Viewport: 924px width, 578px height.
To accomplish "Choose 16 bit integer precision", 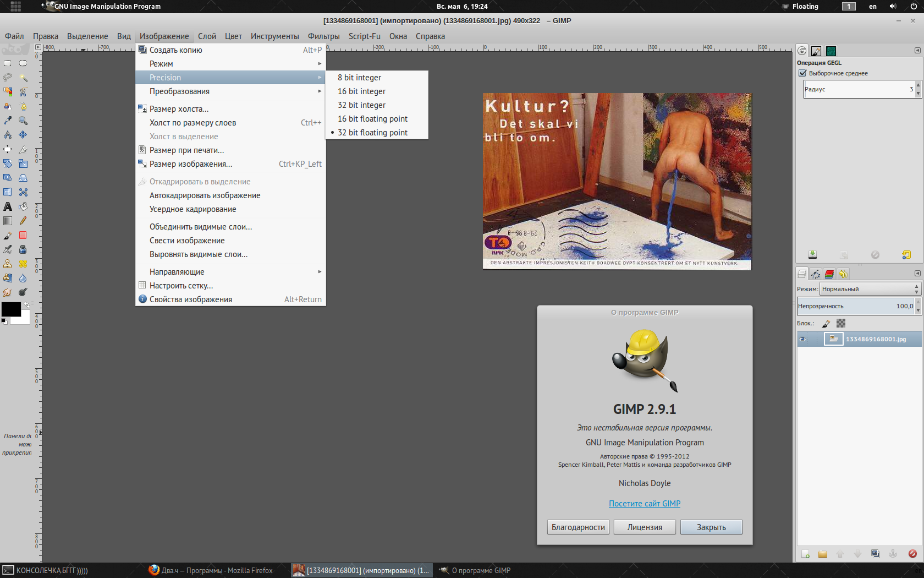I will 377,91.
